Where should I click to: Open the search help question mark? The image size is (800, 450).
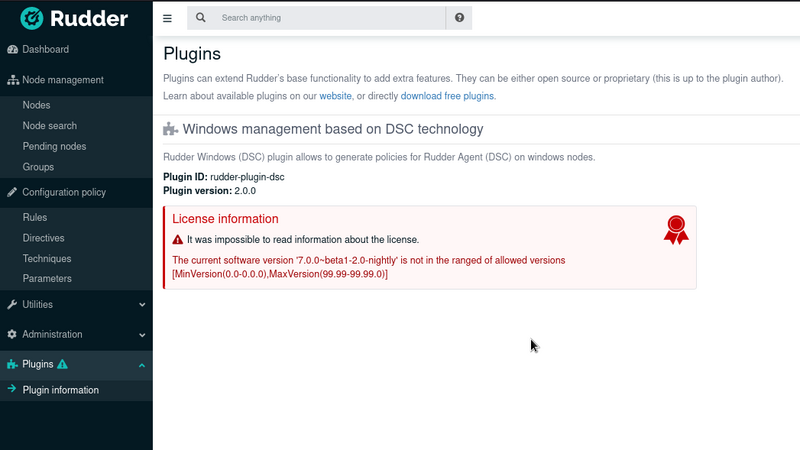point(459,18)
